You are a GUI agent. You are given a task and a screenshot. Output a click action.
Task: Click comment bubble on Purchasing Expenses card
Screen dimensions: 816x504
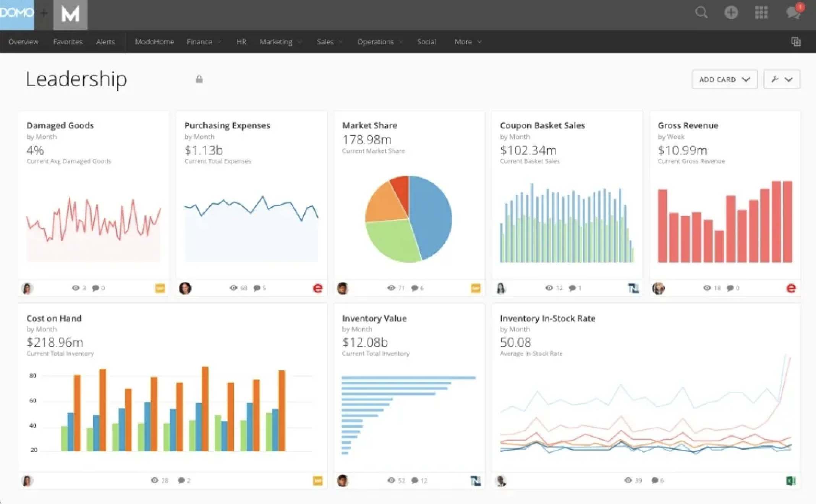tap(257, 288)
